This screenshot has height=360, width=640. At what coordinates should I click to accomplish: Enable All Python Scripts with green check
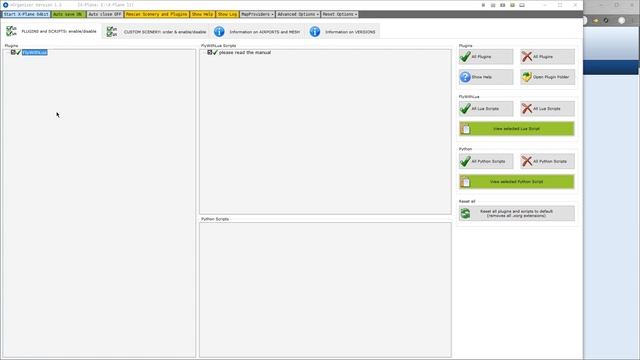click(486, 161)
